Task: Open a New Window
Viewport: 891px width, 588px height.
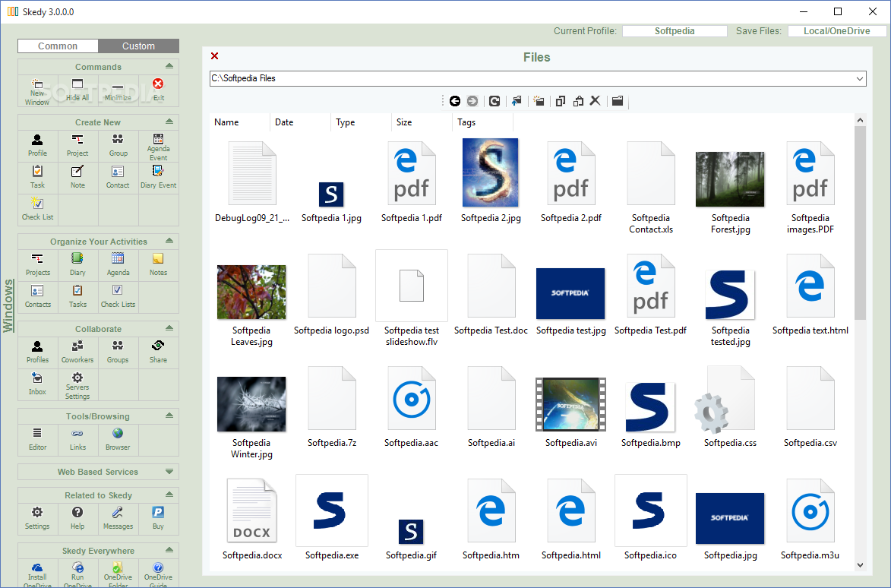Action: click(x=37, y=91)
